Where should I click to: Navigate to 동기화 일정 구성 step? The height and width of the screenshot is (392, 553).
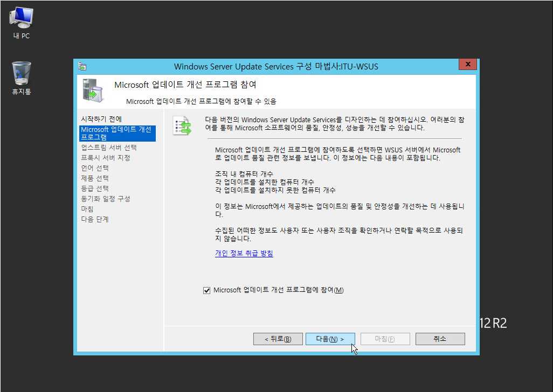click(x=105, y=199)
